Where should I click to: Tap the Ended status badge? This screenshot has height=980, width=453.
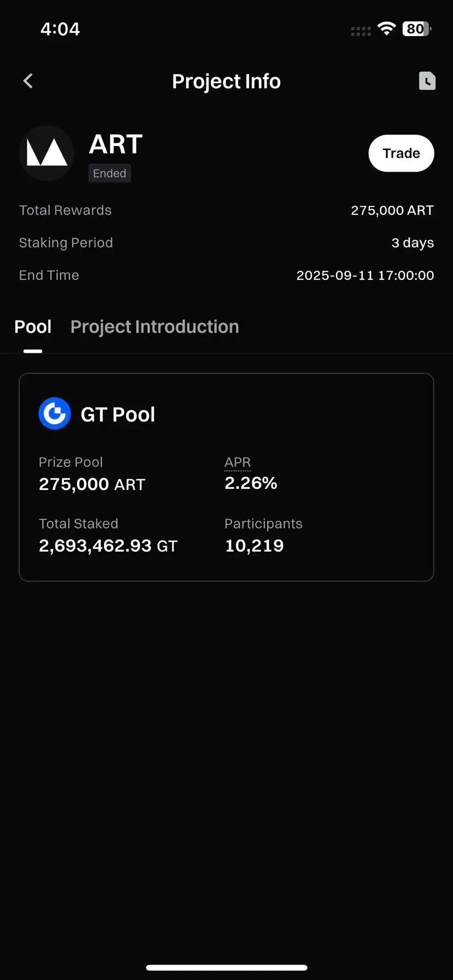(109, 173)
